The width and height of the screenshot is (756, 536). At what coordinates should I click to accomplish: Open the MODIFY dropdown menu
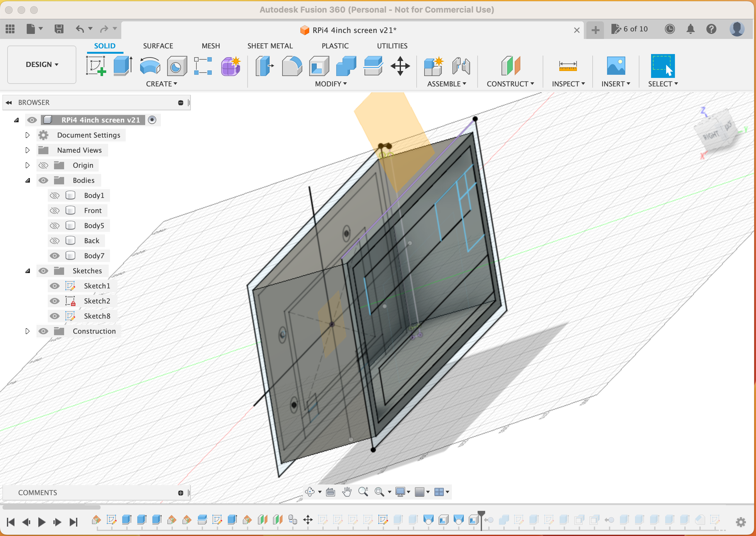(x=329, y=84)
